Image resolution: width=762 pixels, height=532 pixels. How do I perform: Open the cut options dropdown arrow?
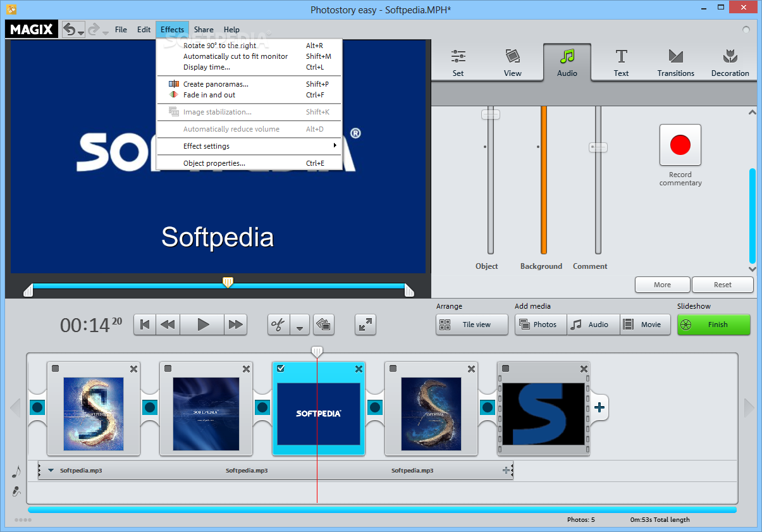(x=300, y=325)
